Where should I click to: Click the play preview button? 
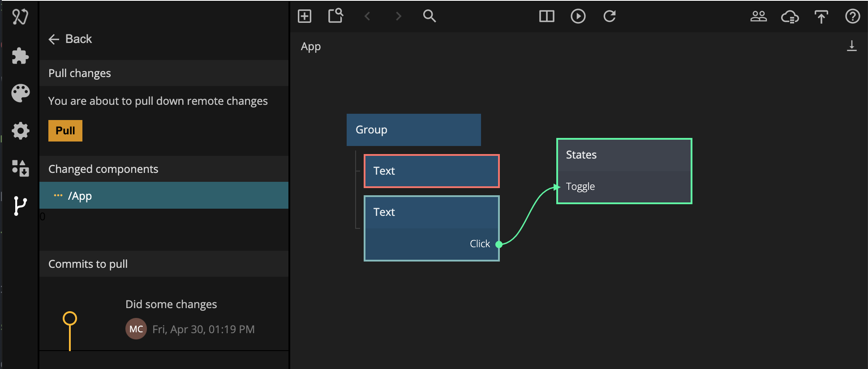[578, 17]
